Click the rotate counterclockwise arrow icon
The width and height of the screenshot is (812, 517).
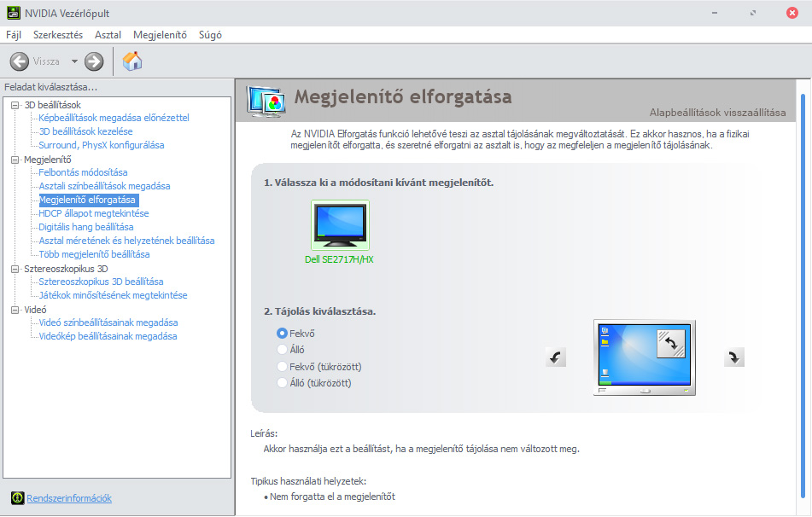(556, 357)
